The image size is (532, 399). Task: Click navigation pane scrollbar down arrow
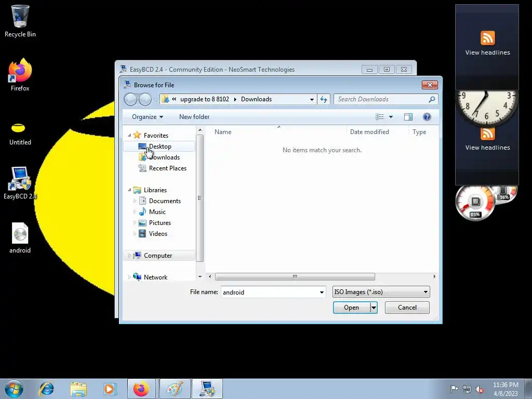coord(200,276)
